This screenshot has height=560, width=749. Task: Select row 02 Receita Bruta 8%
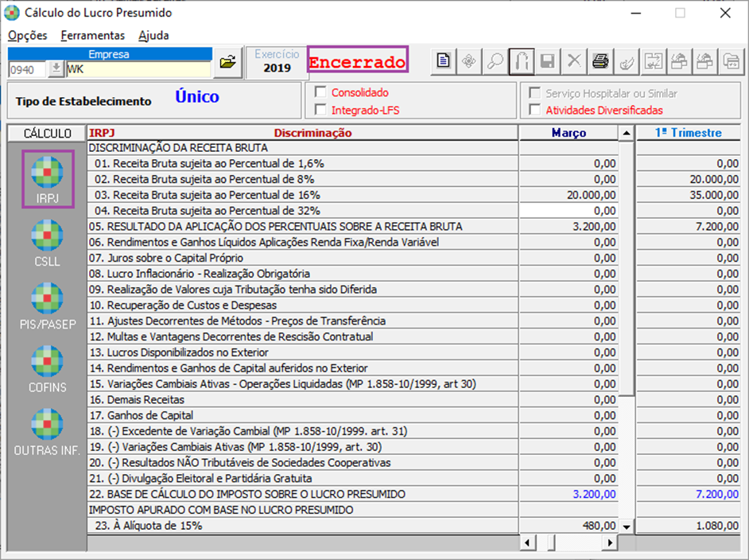[x=303, y=179]
